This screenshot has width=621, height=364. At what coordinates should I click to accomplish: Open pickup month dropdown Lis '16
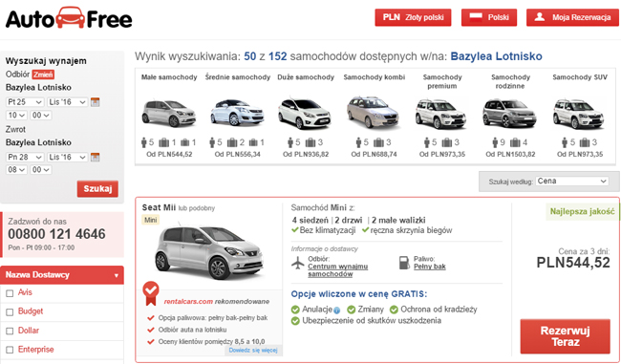(x=67, y=102)
